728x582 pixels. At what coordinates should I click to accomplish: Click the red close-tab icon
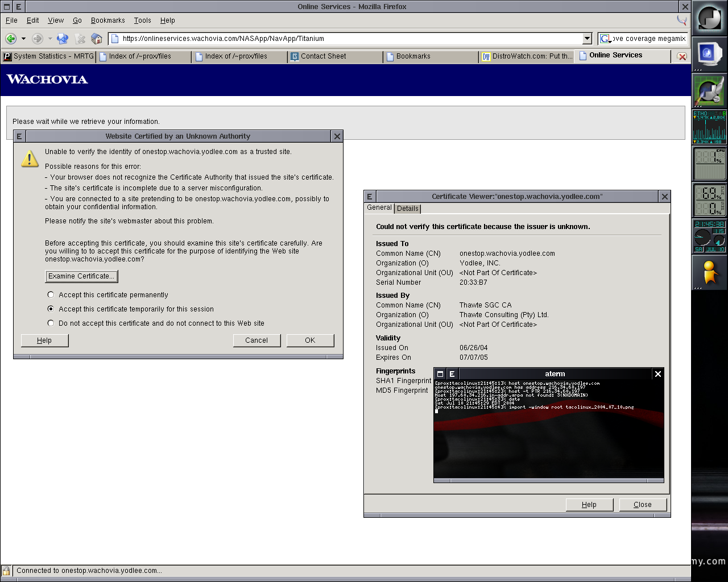click(x=682, y=57)
